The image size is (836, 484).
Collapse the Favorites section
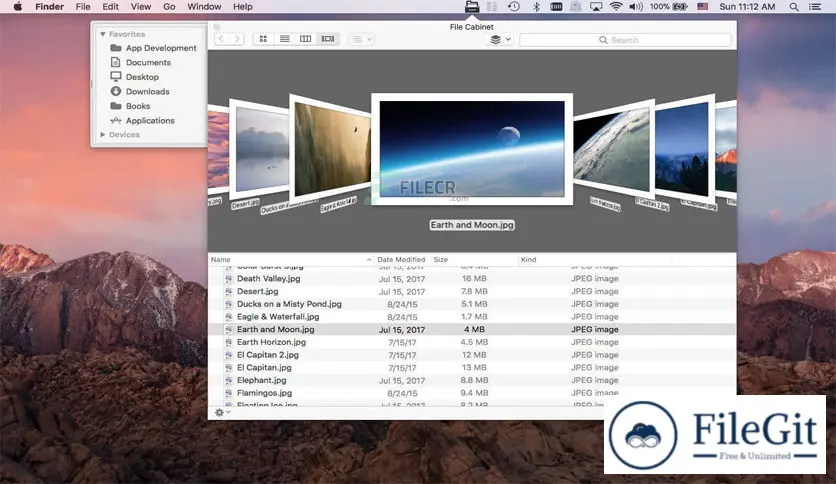[102, 34]
